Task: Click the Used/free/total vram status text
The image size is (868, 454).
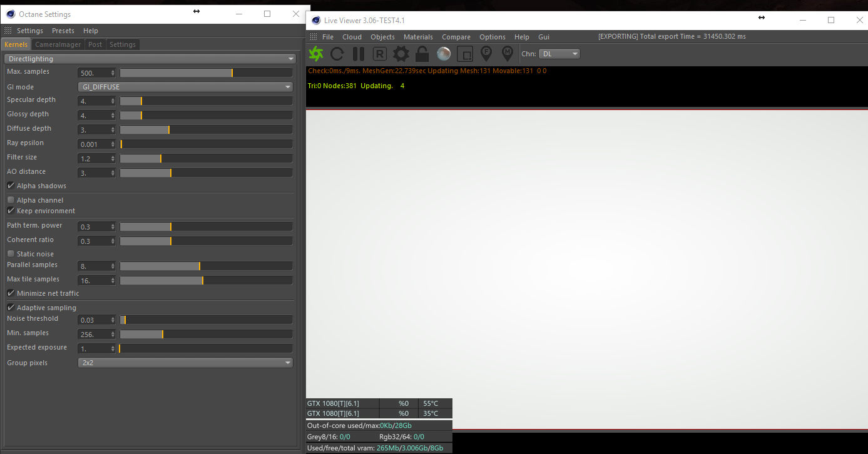Action: point(375,448)
